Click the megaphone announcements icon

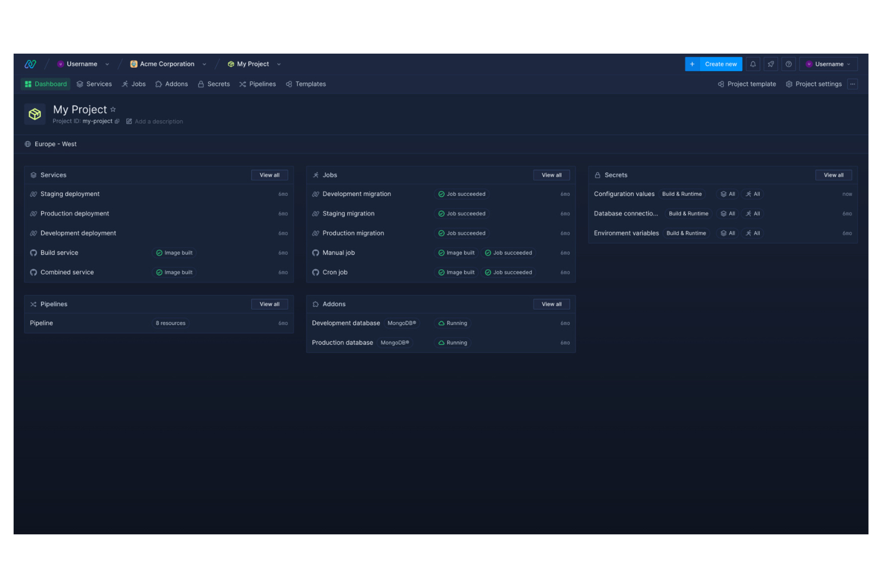click(x=771, y=64)
